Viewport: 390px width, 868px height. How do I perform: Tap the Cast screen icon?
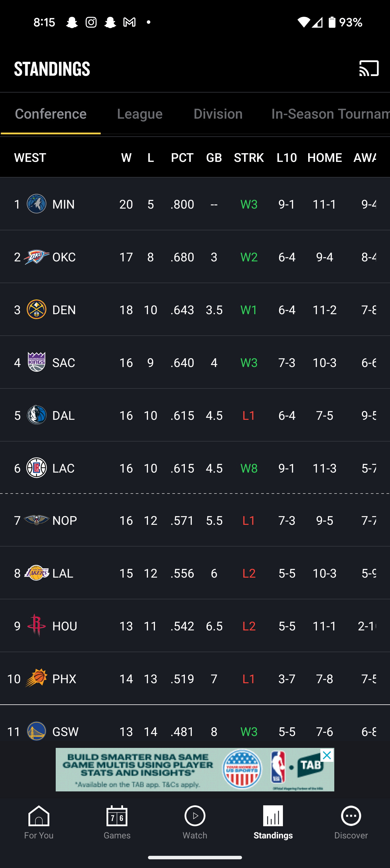point(369,68)
